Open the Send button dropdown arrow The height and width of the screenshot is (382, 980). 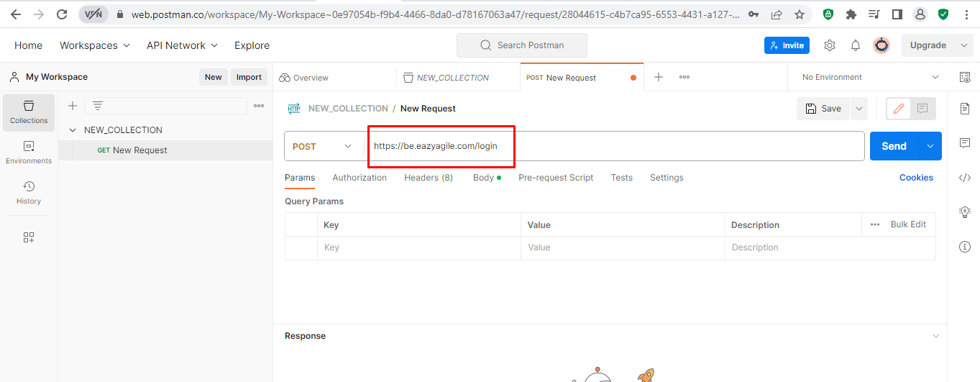point(930,146)
